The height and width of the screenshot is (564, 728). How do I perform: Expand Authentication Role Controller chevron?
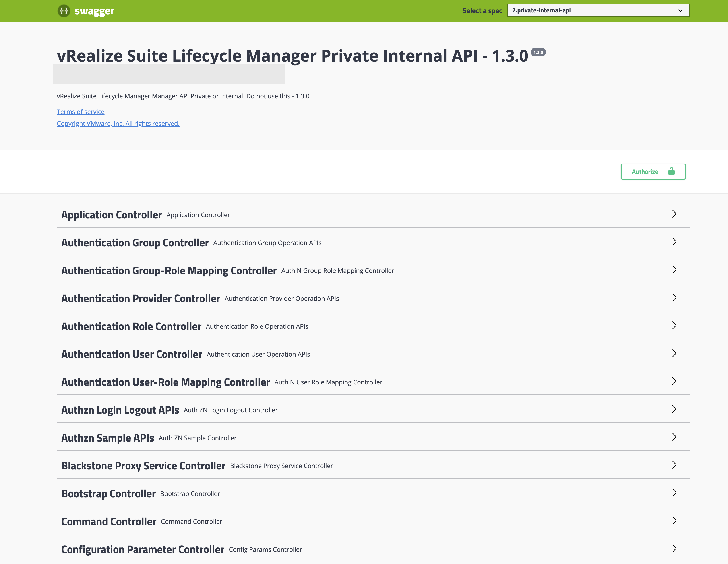674,325
